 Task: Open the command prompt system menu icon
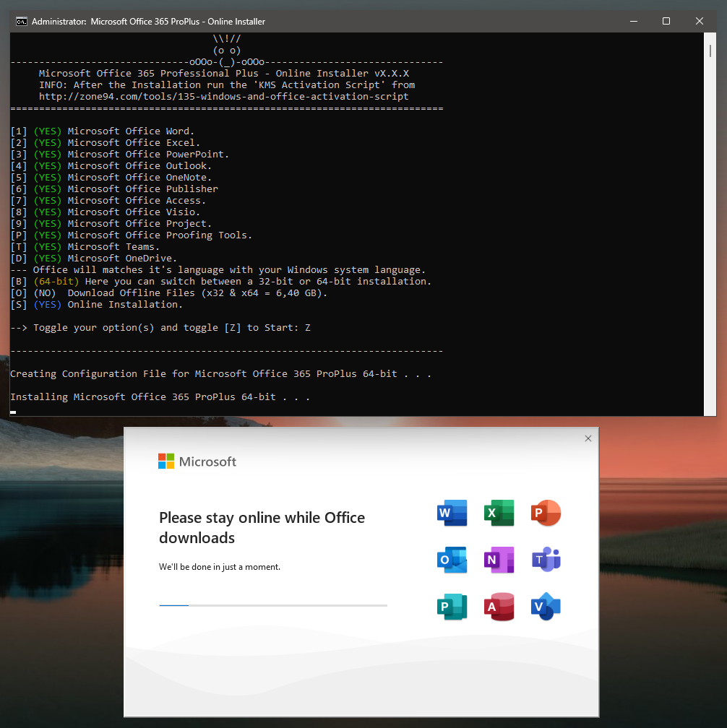click(x=22, y=21)
